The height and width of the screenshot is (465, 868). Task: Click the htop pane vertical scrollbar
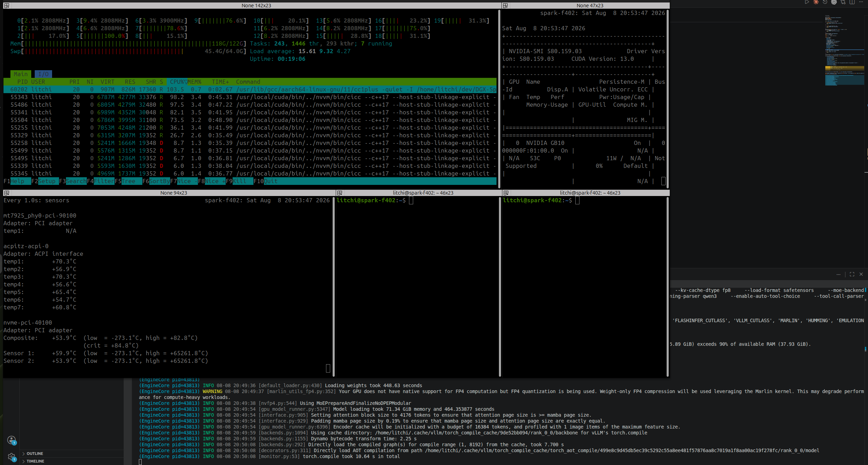[x=499, y=99]
